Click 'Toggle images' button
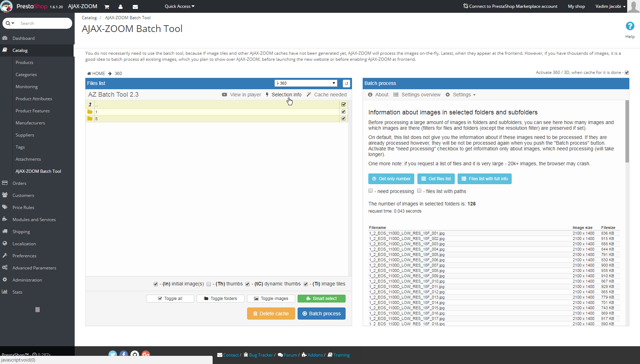Image resolution: width=640 pixels, height=364 pixels. [x=271, y=299]
